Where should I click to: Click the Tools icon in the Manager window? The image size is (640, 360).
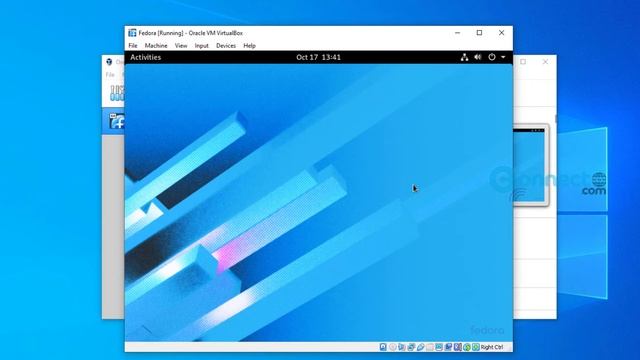click(117, 93)
